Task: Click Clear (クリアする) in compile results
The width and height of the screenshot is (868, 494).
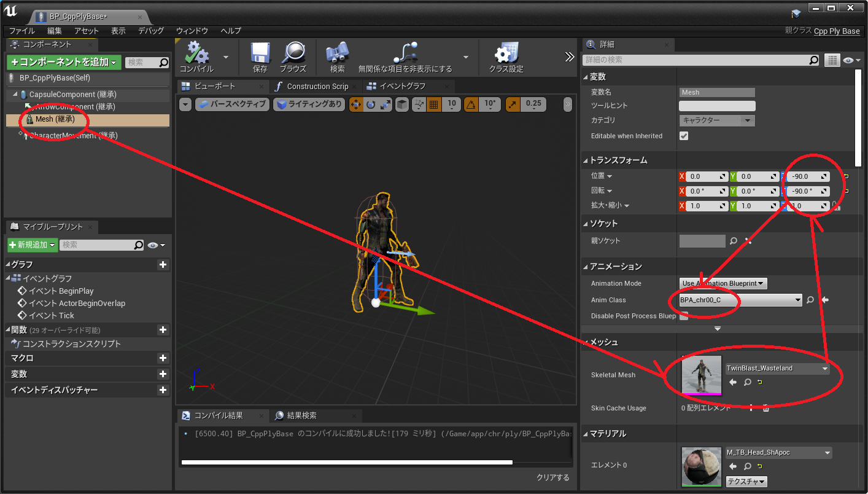Action: click(553, 477)
